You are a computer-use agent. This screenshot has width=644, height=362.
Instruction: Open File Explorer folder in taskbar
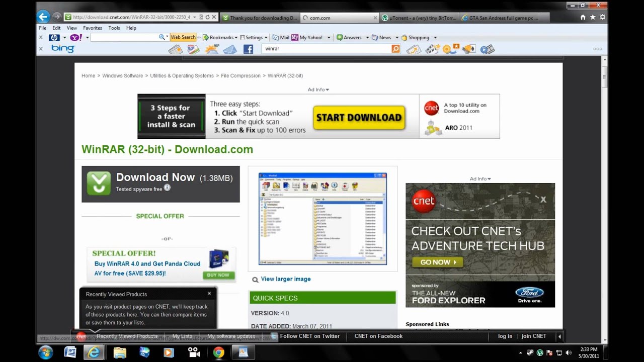[x=120, y=352]
